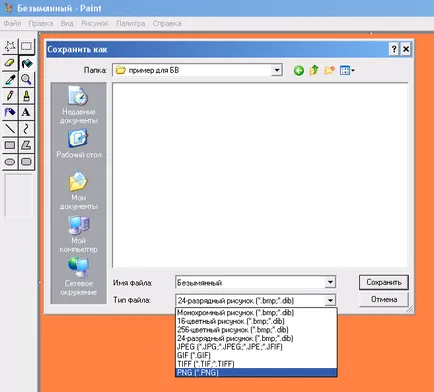The height and width of the screenshot is (392, 434).
Task: Choose the Fill with color bucket tool
Action: coord(26,63)
